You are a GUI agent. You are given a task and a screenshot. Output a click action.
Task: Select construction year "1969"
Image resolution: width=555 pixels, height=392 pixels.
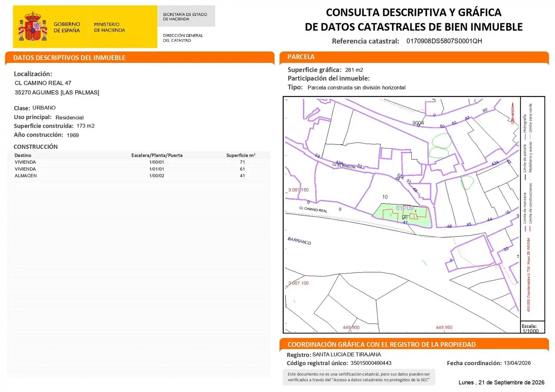(x=73, y=135)
